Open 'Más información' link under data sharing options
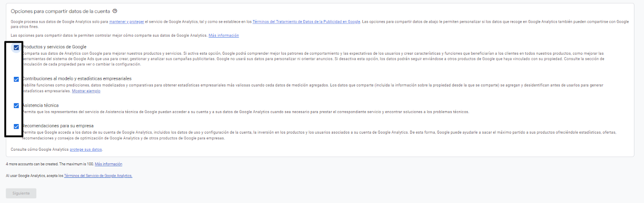The width and height of the screenshot is (644, 203). tap(224, 36)
